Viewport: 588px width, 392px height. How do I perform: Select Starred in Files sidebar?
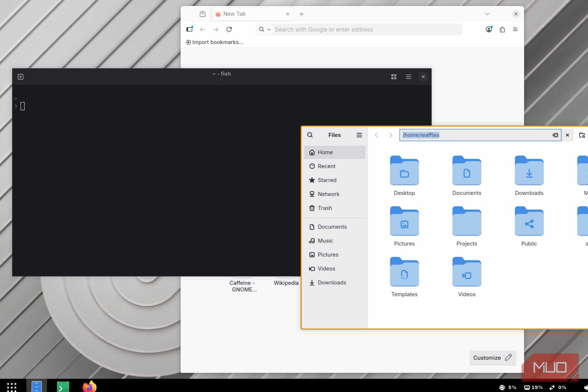click(335, 180)
